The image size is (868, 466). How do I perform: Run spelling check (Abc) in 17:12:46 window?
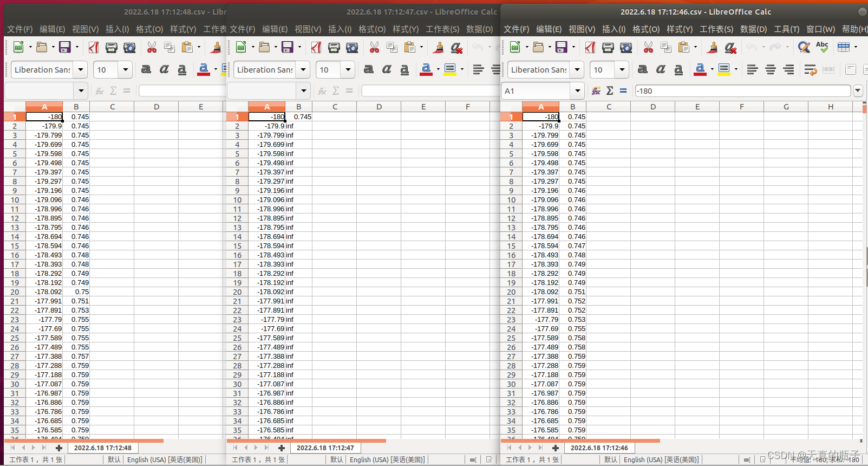pyautogui.click(x=822, y=47)
